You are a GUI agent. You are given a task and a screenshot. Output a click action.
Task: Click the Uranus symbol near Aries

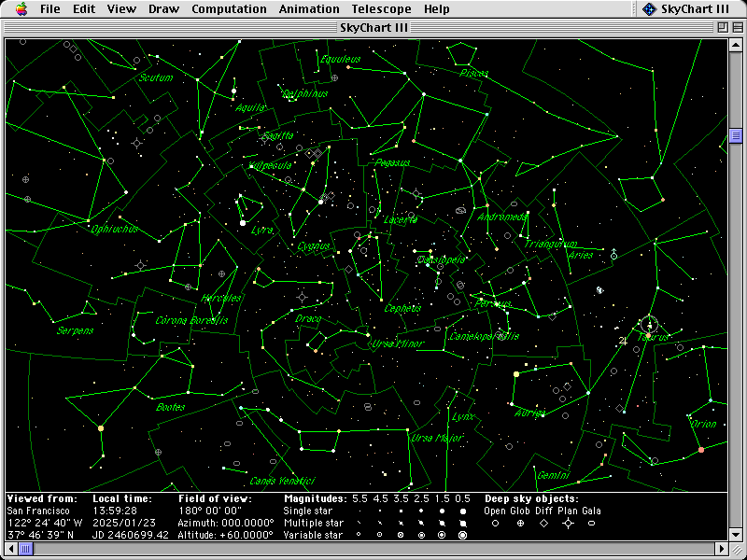613,254
